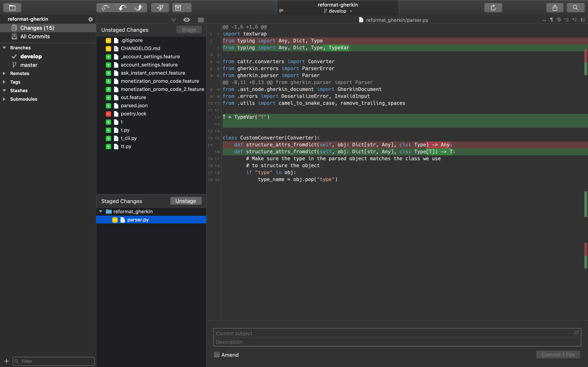Select parser.py in staged changes
This screenshot has height=367, width=588.
click(137, 219)
